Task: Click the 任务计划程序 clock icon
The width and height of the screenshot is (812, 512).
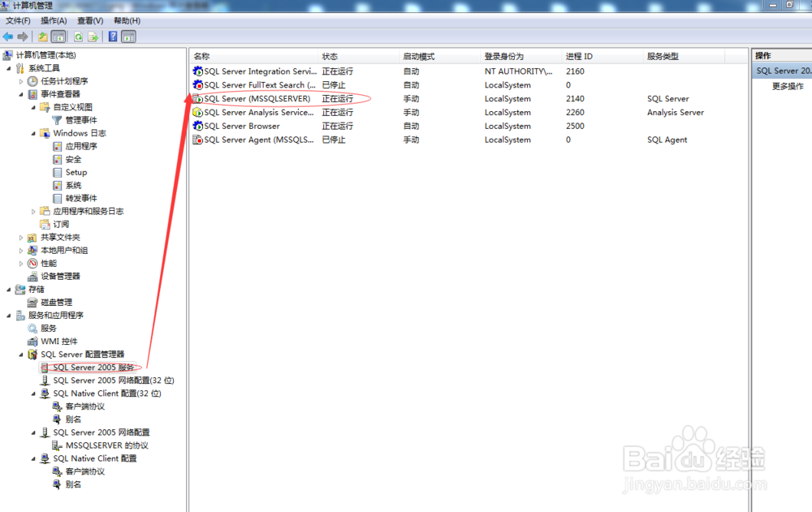Action: click(x=32, y=81)
